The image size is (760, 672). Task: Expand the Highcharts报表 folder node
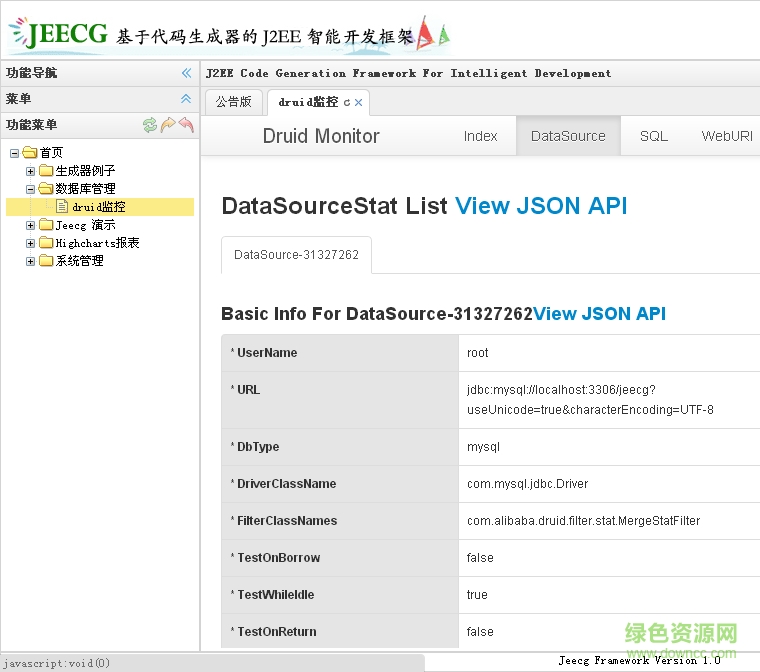pyautogui.click(x=31, y=243)
